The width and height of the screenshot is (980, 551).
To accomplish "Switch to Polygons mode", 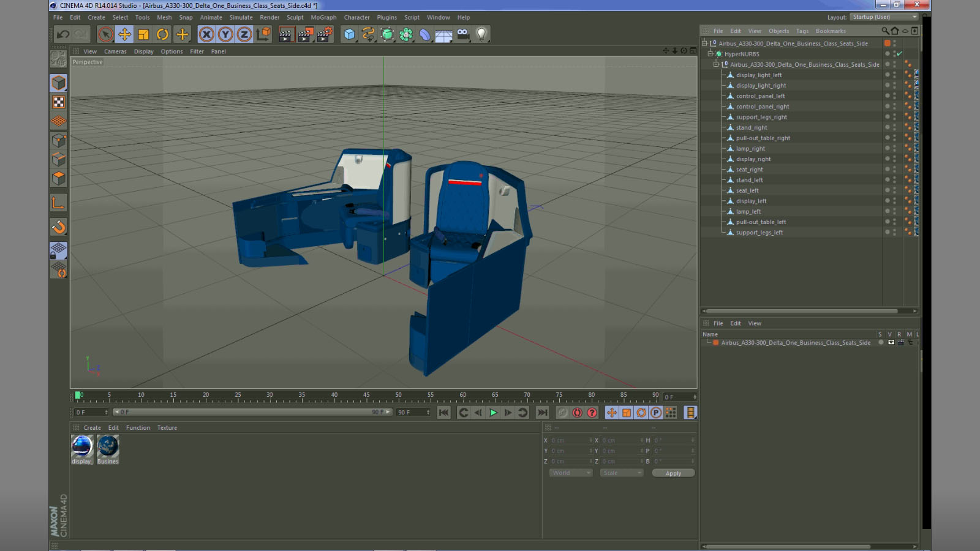I will [59, 179].
